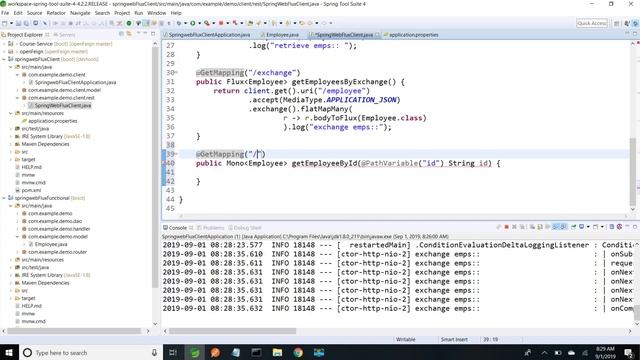Screen dimensions: 640x360
Task: Open the Windows notification center icon
Action: point(629,353)
